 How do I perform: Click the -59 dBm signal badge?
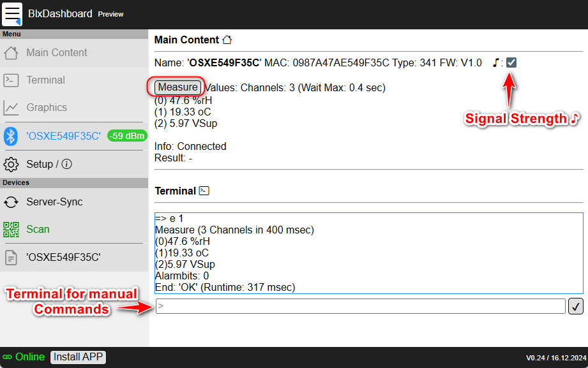(126, 136)
